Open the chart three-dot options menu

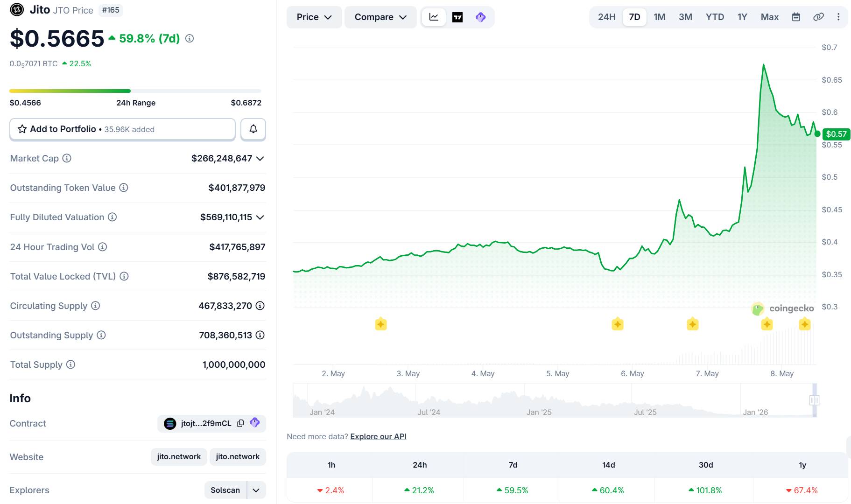[838, 17]
